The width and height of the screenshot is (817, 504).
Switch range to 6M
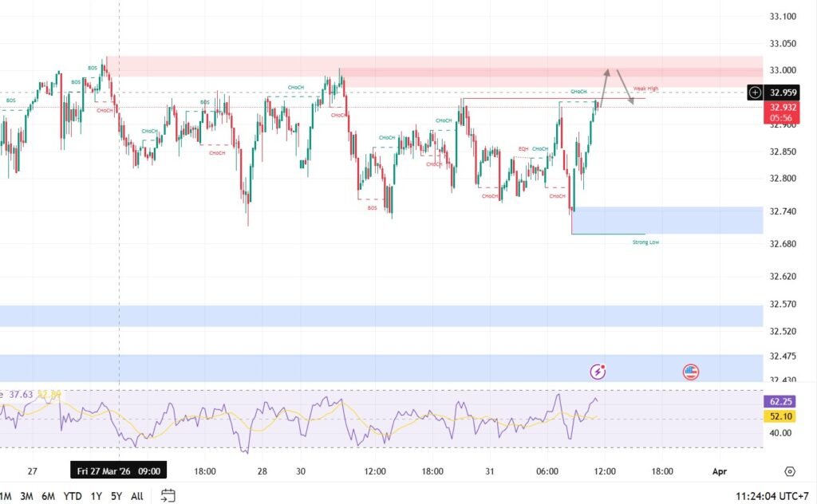[x=49, y=496]
